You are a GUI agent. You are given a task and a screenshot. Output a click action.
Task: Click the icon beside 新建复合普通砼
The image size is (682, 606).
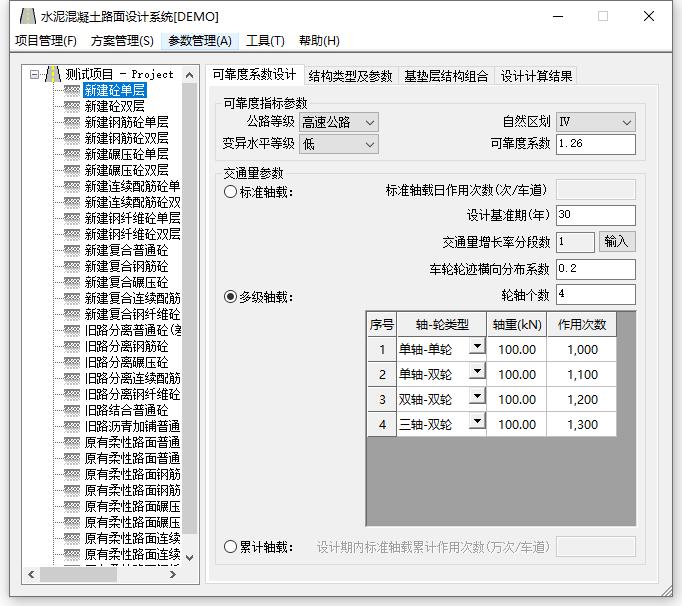pos(72,250)
